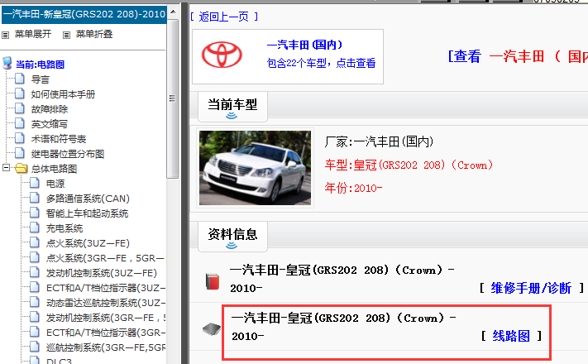Select the page icon for 故障排除
The width and height of the screenshot is (588, 364).
[20, 108]
